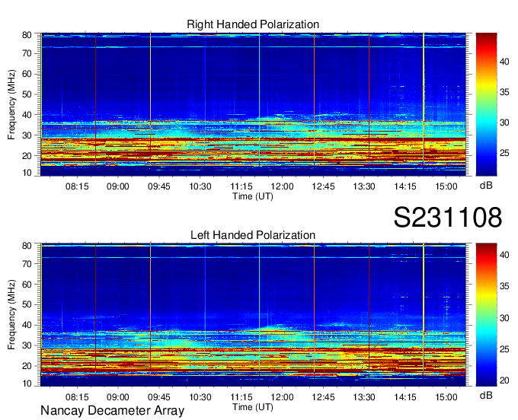Click 'Time (UT)' label under Left Handed plot

click(253, 407)
